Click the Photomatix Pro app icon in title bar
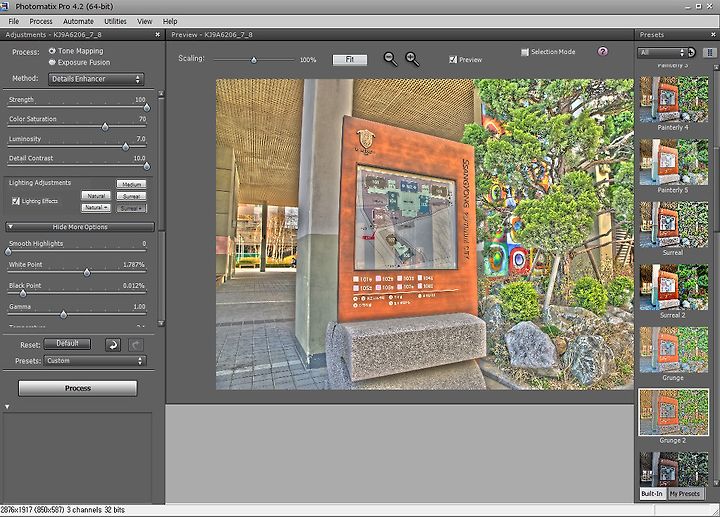Image resolution: width=720 pixels, height=517 pixels. pyautogui.click(x=5, y=6)
